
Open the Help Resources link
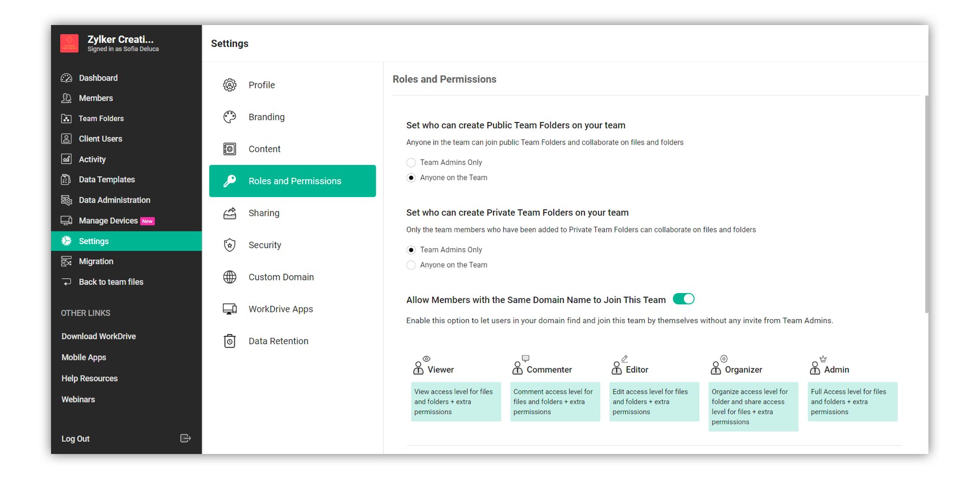coord(89,378)
